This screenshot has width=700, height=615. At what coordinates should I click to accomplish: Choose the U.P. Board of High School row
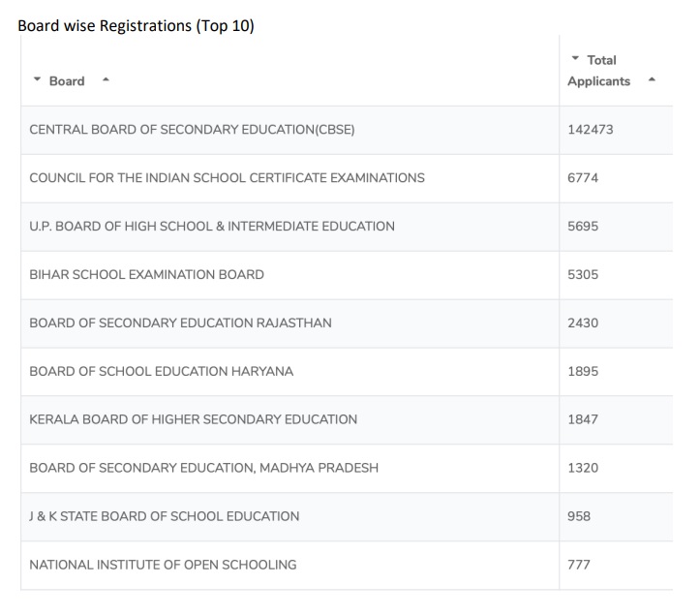tap(212, 226)
